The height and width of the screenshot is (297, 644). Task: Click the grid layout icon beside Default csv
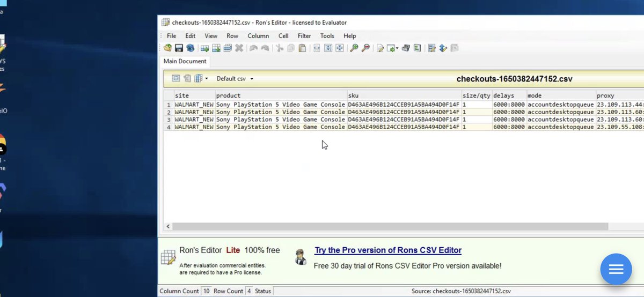[198, 78]
